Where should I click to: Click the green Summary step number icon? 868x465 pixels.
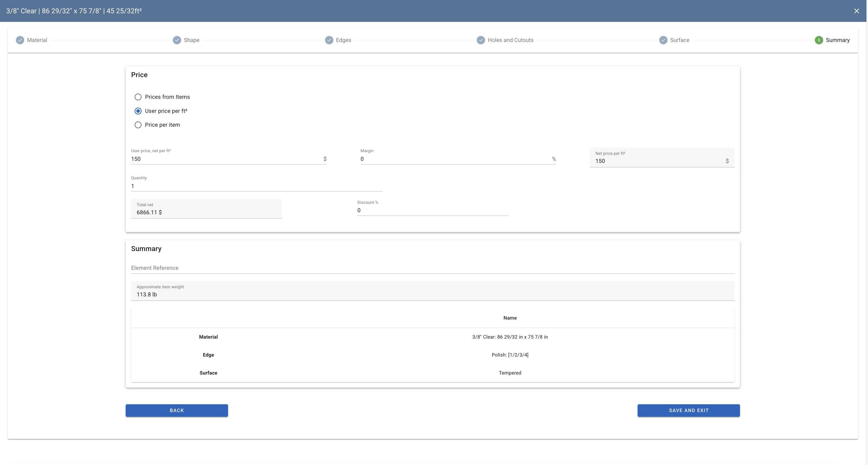[x=819, y=40]
